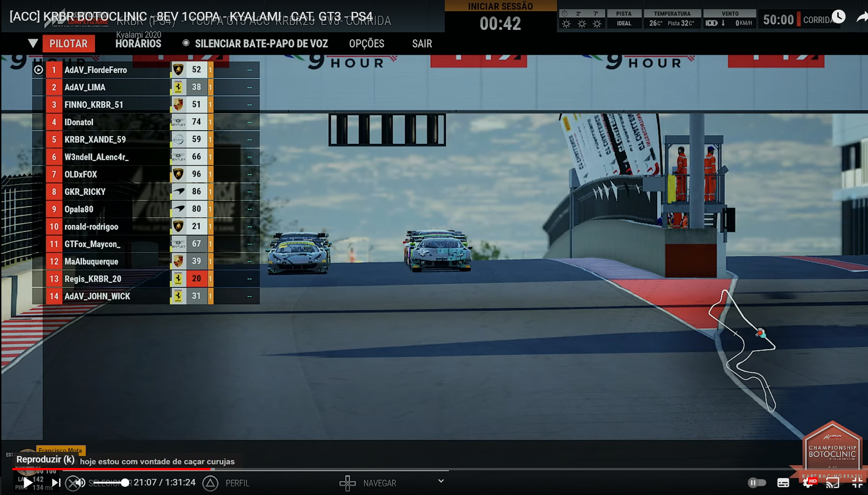Click Porsche logo on car 51 row
Image resolution: width=868 pixels, height=495 pixels.
[178, 104]
